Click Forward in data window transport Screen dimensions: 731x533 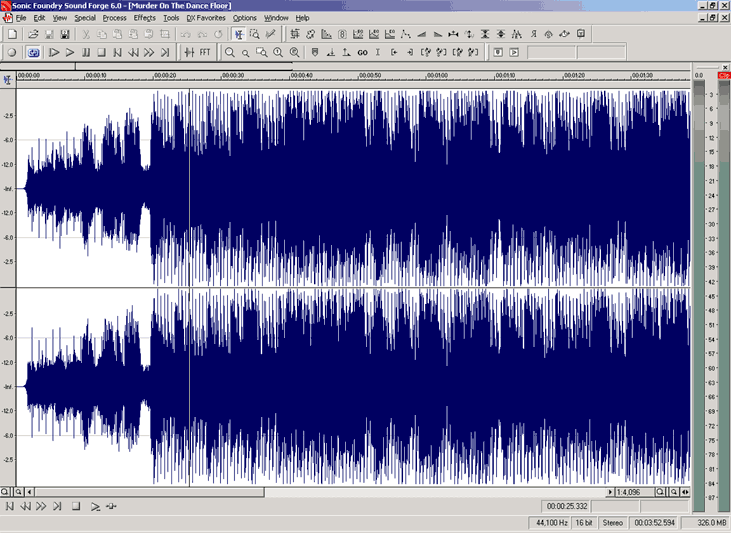point(41,506)
